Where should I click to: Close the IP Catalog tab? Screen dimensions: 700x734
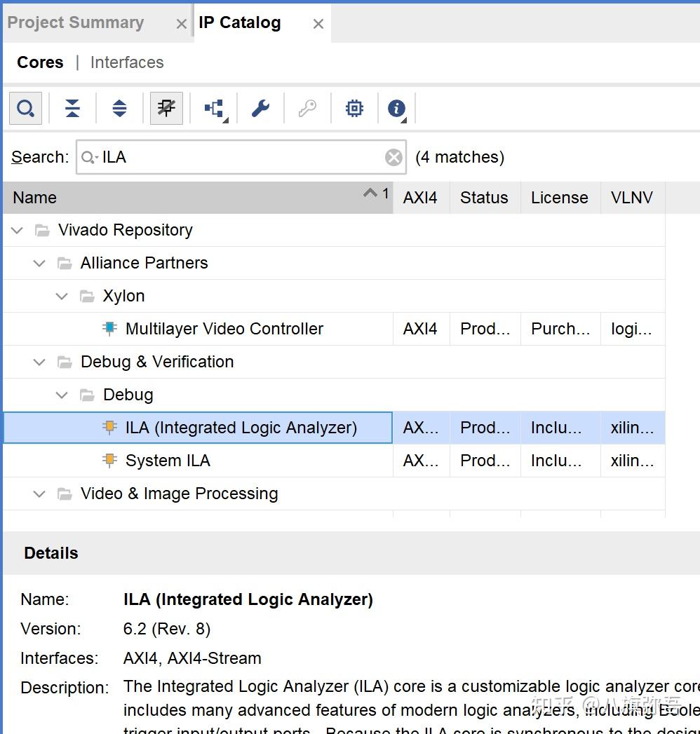(x=318, y=24)
